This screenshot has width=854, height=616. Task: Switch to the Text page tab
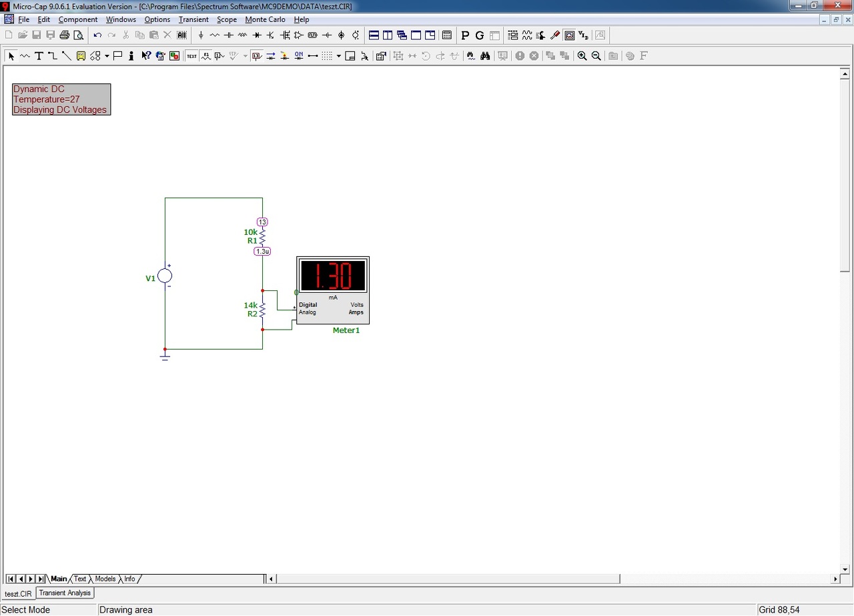click(80, 579)
